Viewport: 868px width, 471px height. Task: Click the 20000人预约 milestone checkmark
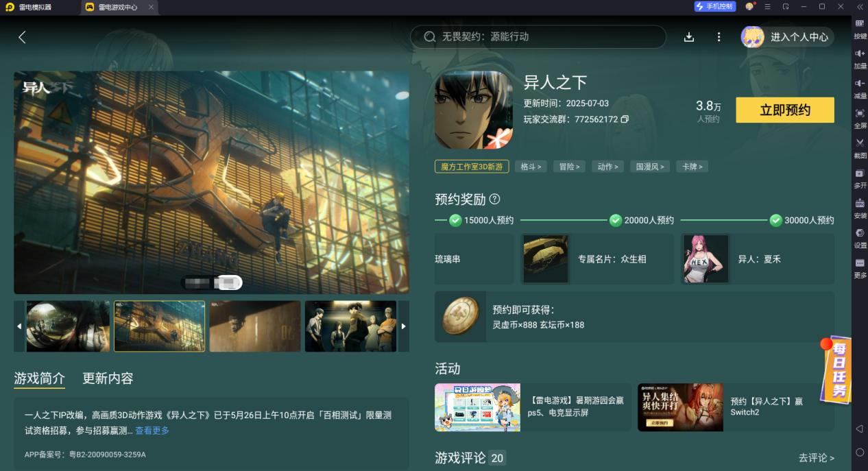pyautogui.click(x=616, y=220)
